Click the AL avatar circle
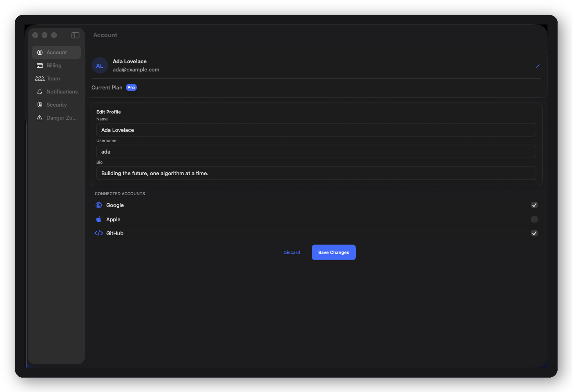 click(100, 65)
